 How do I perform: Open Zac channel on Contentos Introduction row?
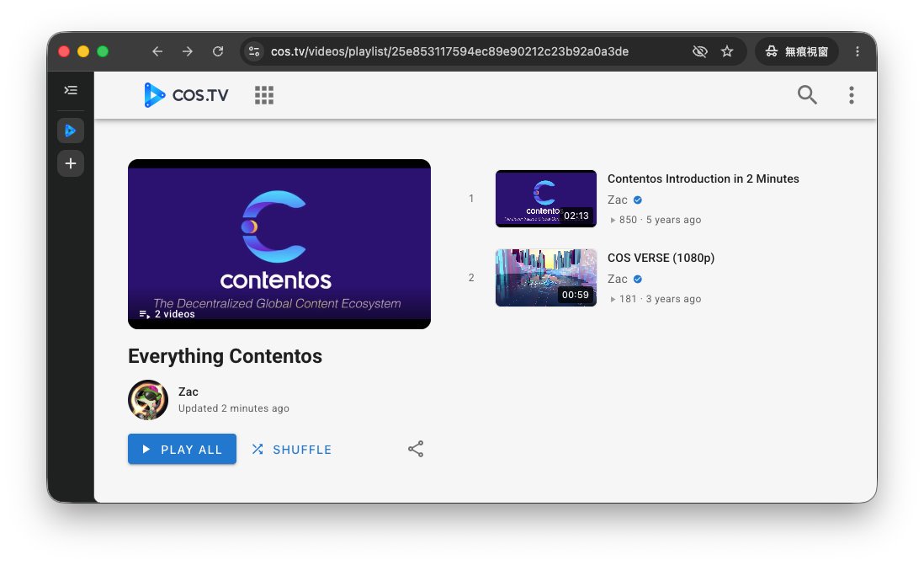tap(617, 200)
